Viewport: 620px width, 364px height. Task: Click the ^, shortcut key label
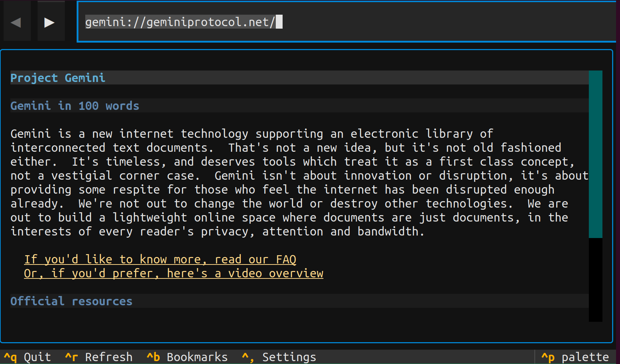pyautogui.click(x=248, y=357)
